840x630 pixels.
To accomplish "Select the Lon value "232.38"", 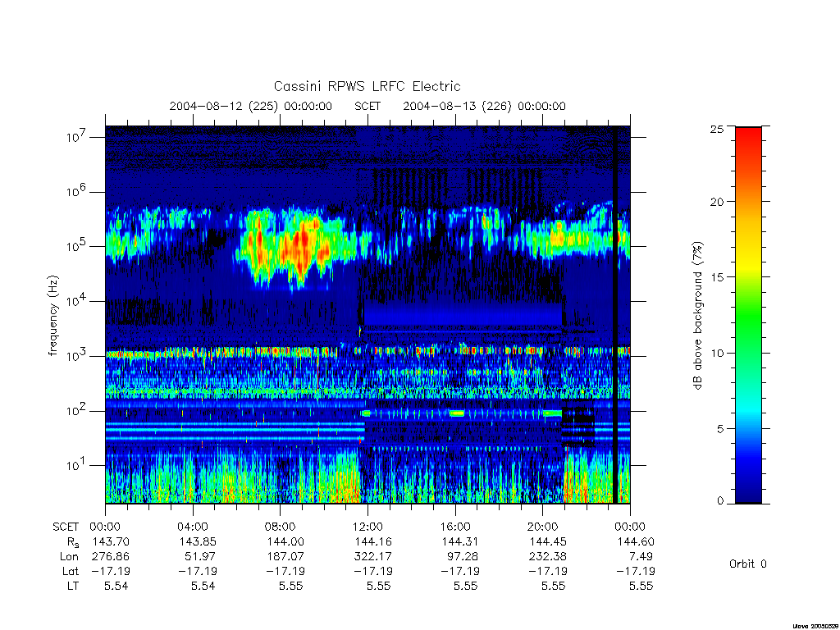I will (x=548, y=557).
